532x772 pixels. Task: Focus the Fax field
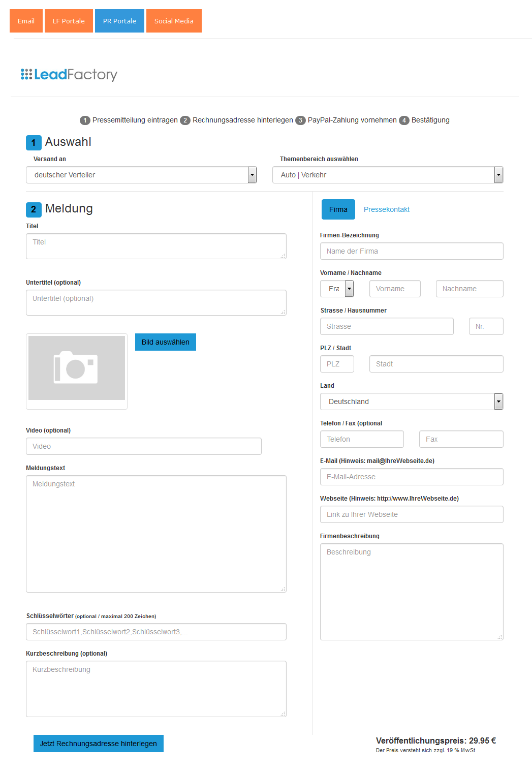(x=461, y=439)
